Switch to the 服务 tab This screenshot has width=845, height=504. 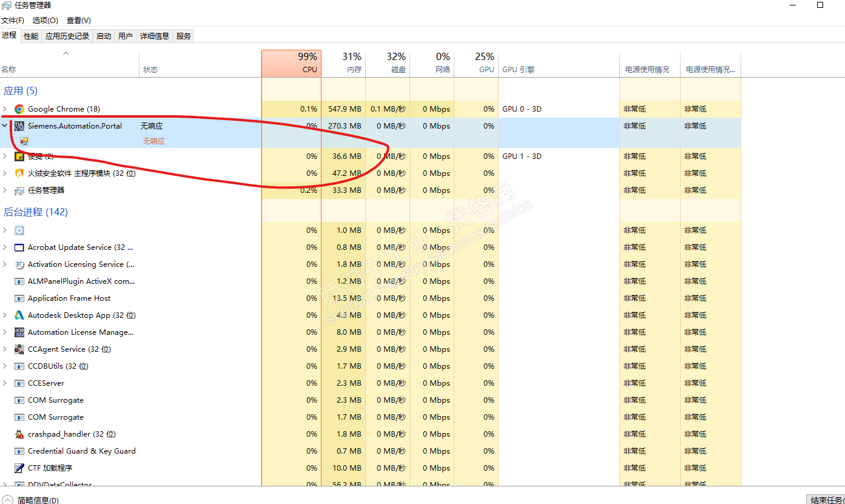184,36
